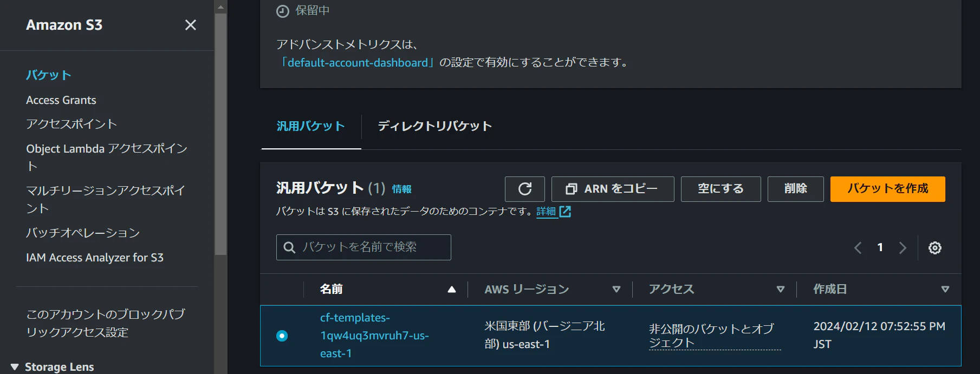Open Access Grants in the sidebar
This screenshot has width=980, height=374.
(x=61, y=100)
